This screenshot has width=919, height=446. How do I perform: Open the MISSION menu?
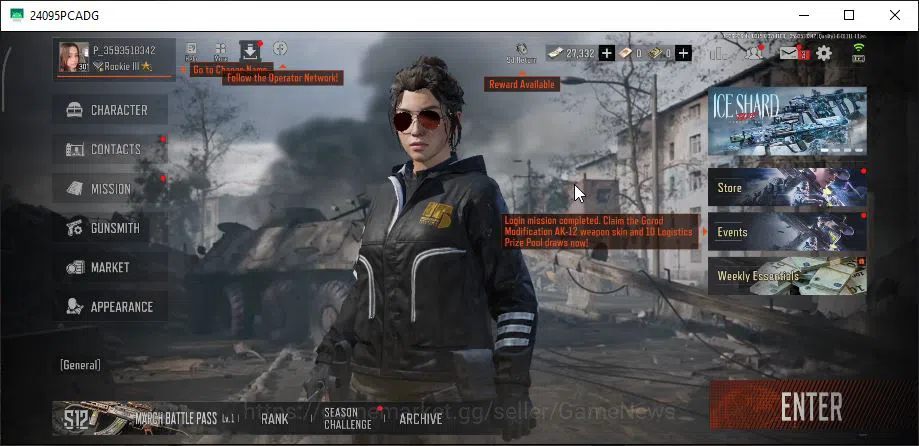point(110,188)
